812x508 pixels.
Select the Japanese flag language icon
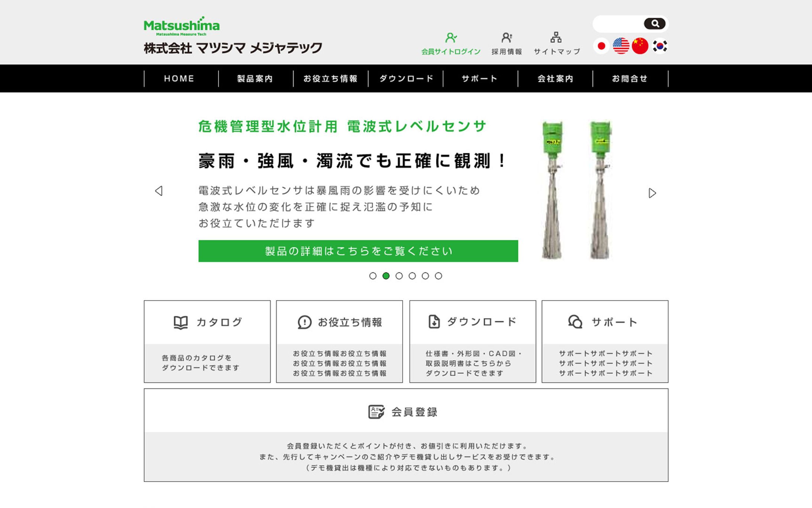(601, 46)
